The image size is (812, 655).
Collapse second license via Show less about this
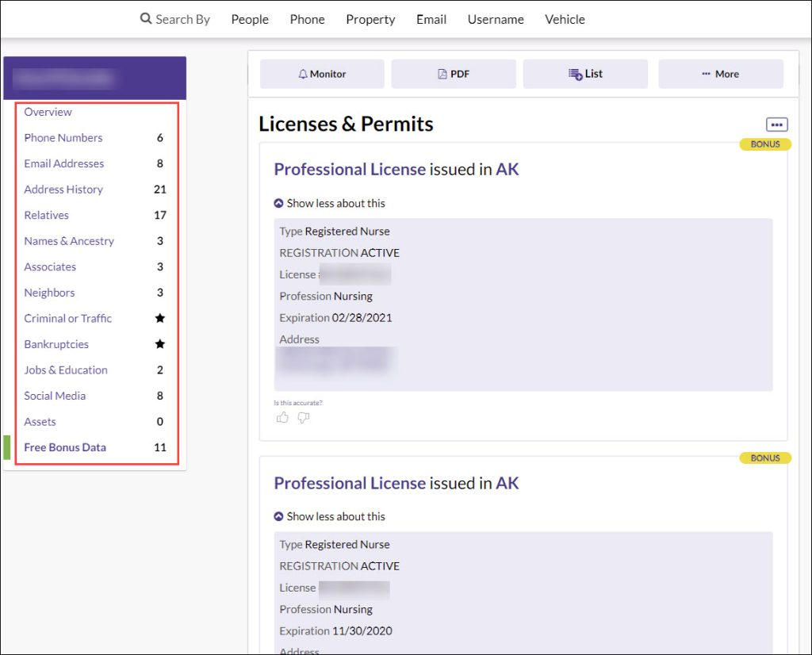click(329, 517)
